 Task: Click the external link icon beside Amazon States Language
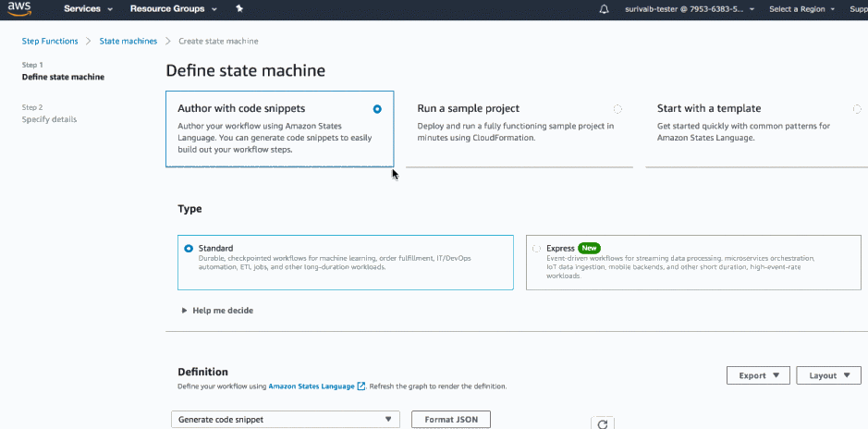[361, 386]
